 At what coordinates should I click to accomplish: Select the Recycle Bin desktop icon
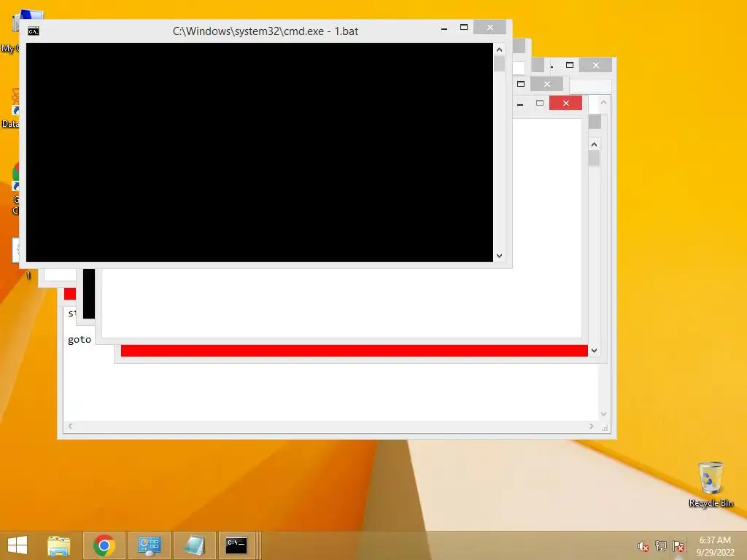pos(711,484)
